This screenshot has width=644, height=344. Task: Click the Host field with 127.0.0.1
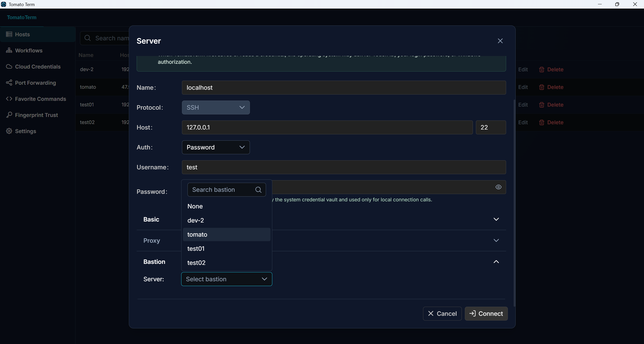coord(327,127)
